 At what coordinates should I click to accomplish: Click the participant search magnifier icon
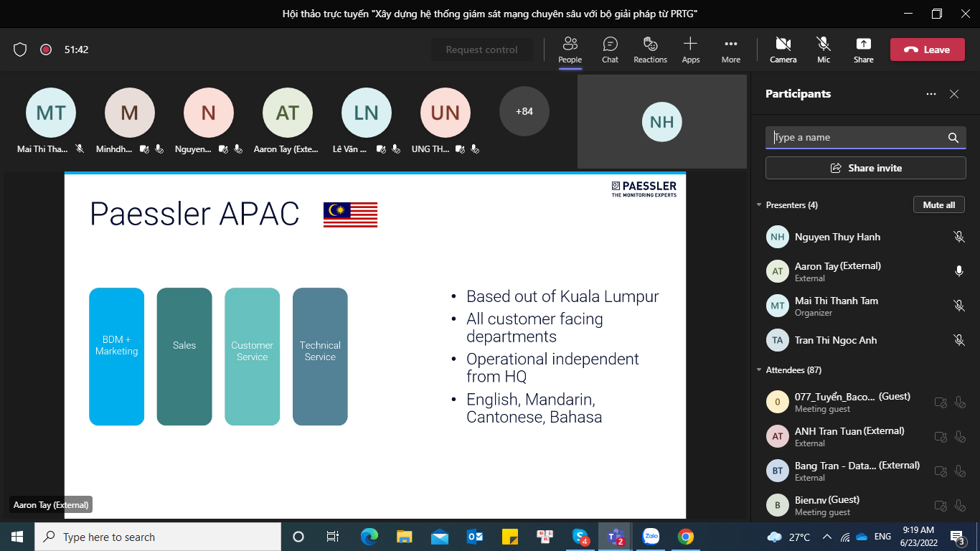coord(953,138)
